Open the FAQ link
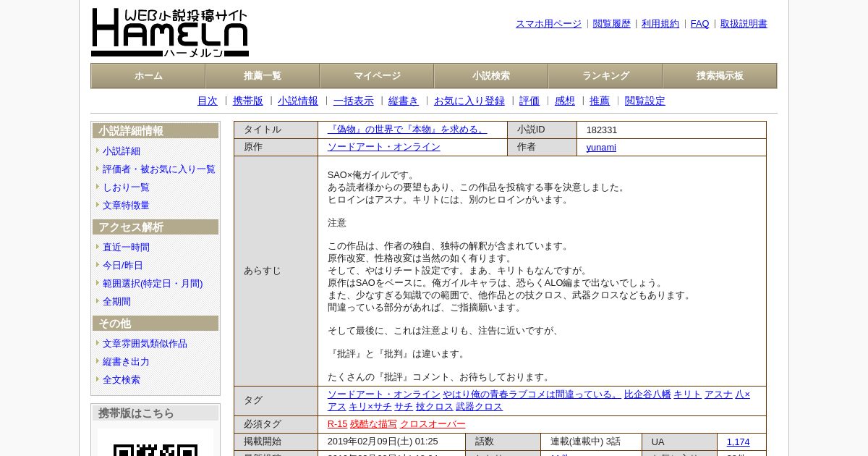Viewport: 868px width, 456px height. click(700, 24)
